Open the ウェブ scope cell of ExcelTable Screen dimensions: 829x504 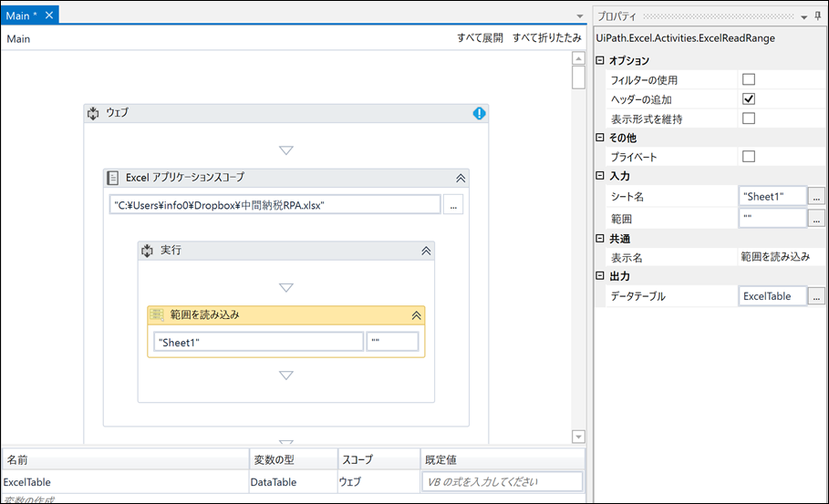[x=379, y=482]
